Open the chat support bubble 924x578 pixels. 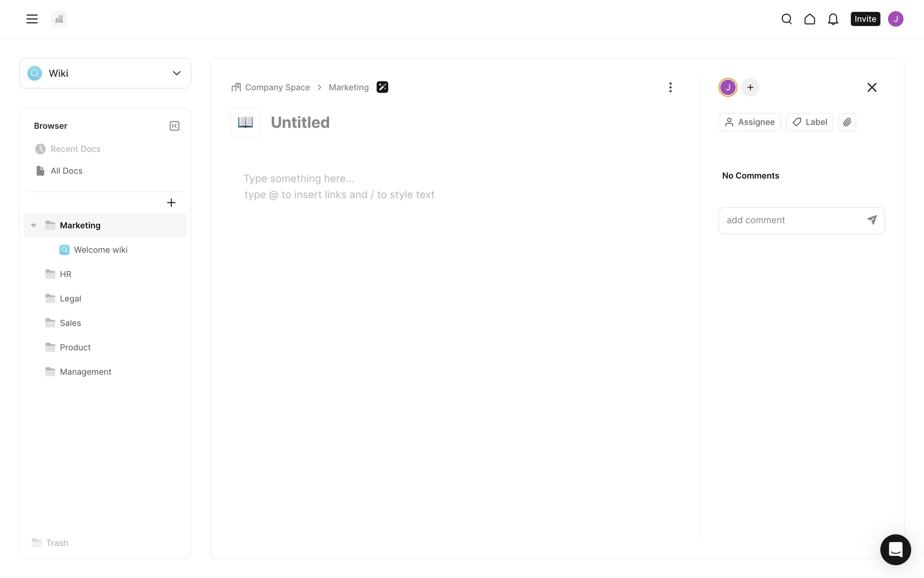click(895, 549)
